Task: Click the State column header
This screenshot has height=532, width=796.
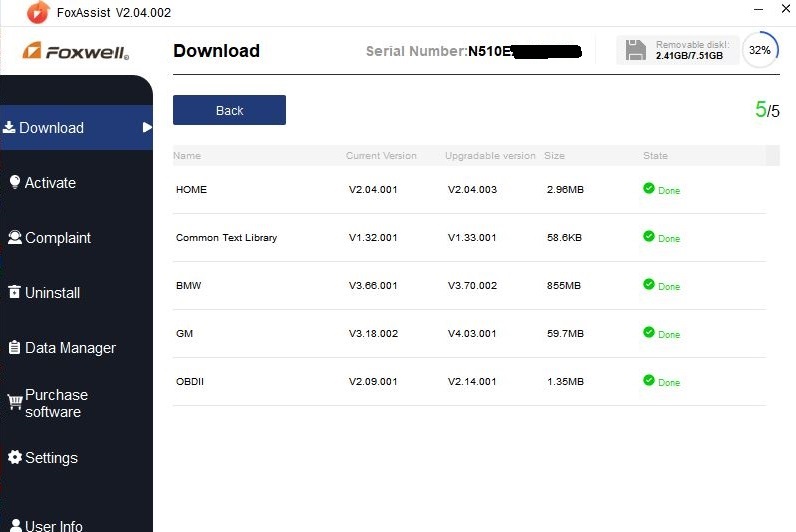Action: tap(655, 155)
